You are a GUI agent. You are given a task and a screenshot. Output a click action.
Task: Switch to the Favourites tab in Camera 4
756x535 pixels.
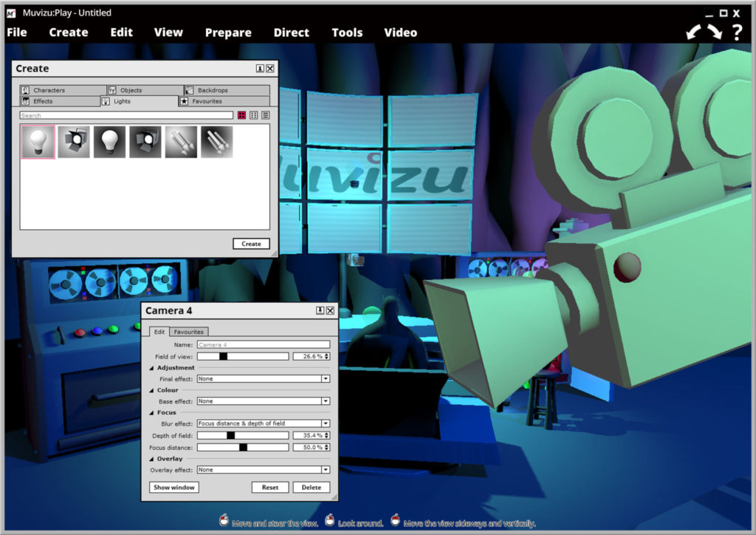[189, 332]
